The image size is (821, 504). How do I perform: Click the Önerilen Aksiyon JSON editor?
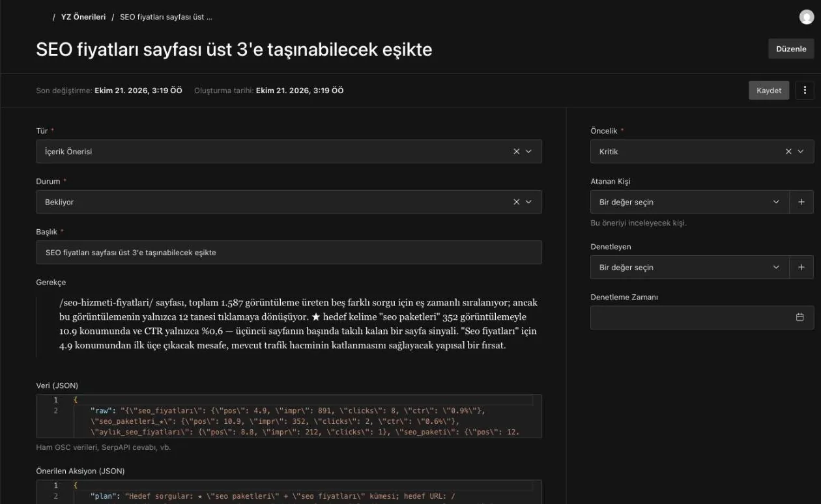[289, 492]
